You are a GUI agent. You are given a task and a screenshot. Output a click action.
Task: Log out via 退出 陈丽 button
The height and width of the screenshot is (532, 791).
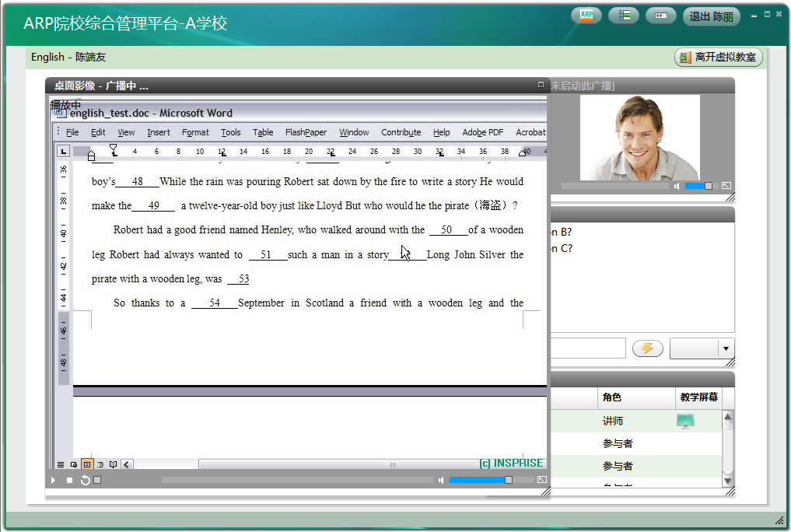[x=712, y=16]
